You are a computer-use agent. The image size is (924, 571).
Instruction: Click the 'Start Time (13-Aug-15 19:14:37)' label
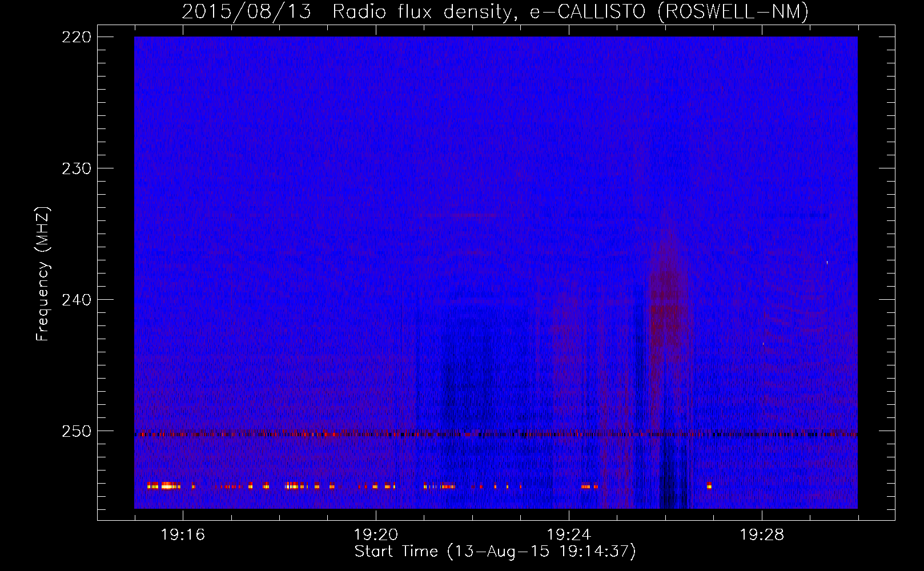pos(495,552)
